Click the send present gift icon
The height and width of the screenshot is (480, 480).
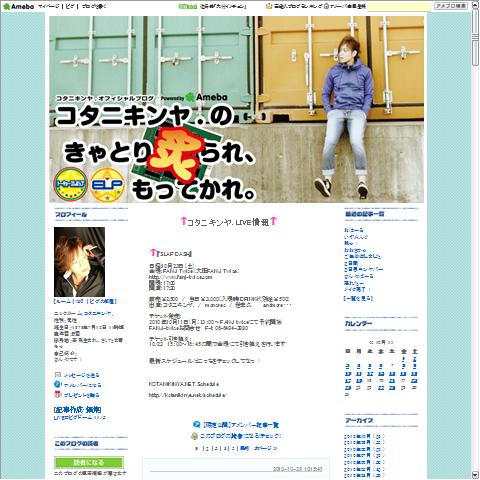point(58,394)
